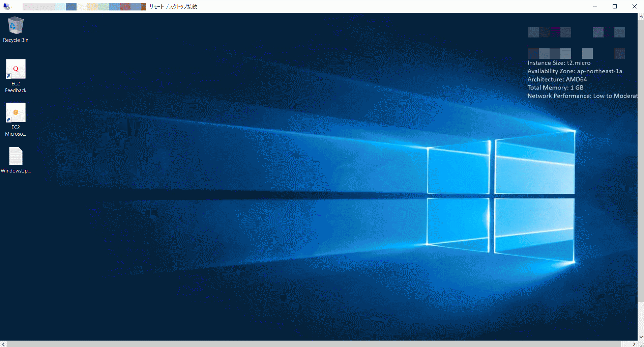
Task: Click the vertical scrollbar up arrow
Action: (641, 16)
